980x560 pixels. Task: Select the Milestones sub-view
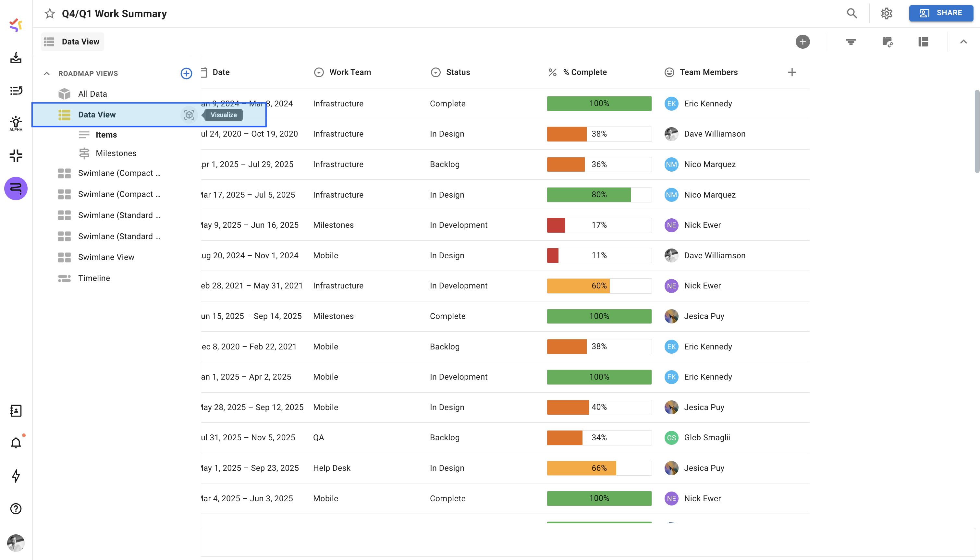116,153
